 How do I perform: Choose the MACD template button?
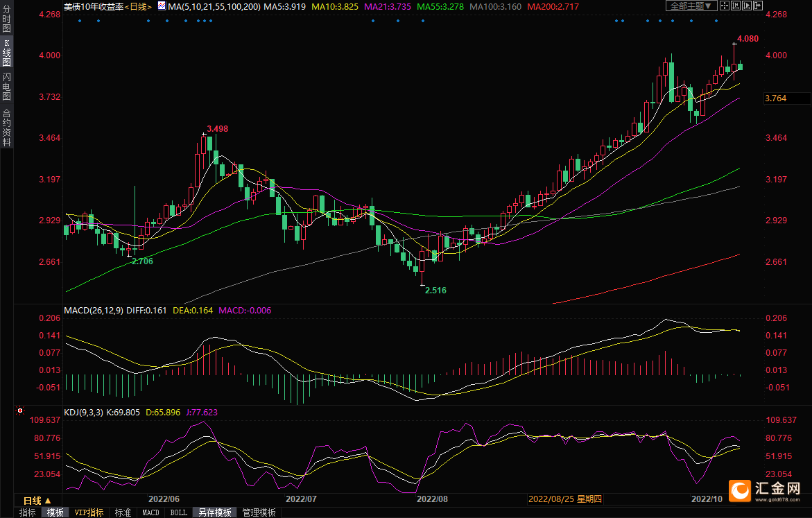point(150,512)
